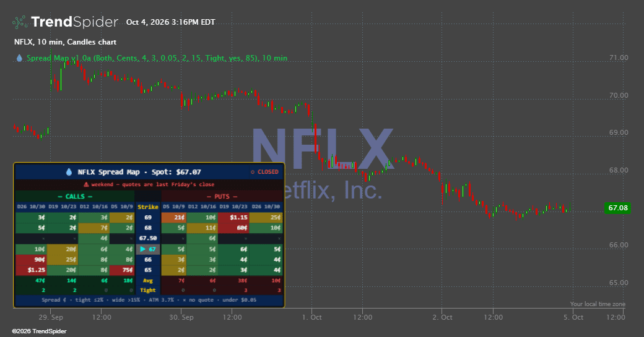The height and width of the screenshot is (337, 644).
Task: Click the puts D19 10/23 column header
Action: (233, 207)
